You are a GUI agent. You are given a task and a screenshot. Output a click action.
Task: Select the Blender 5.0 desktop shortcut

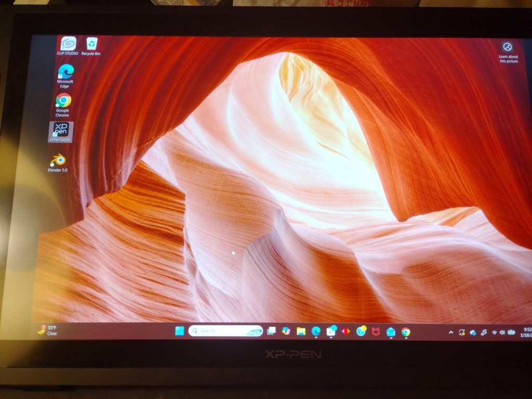pos(58,161)
